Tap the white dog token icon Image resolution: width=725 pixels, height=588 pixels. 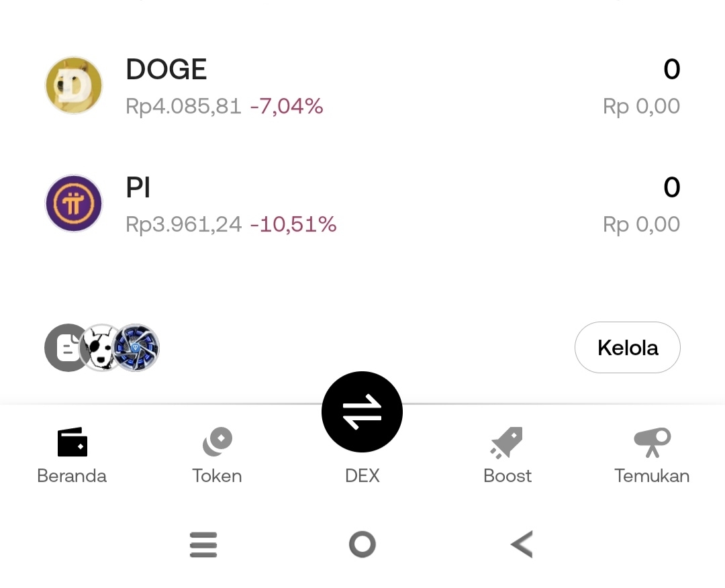coord(101,348)
